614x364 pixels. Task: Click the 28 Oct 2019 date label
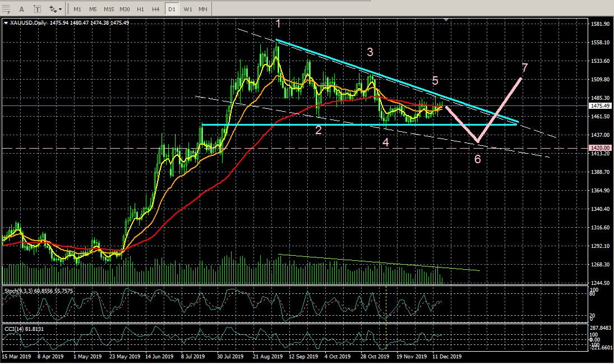[x=375, y=357]
